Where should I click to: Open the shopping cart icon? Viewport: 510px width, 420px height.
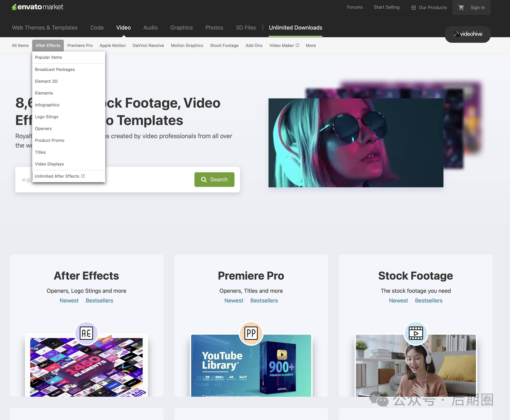pos(461,7)
